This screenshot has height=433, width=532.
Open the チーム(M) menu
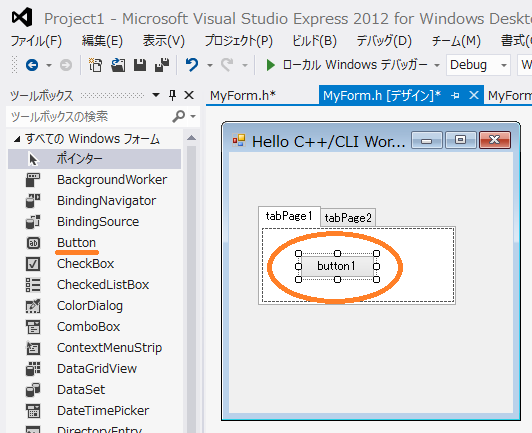(456, 41)
